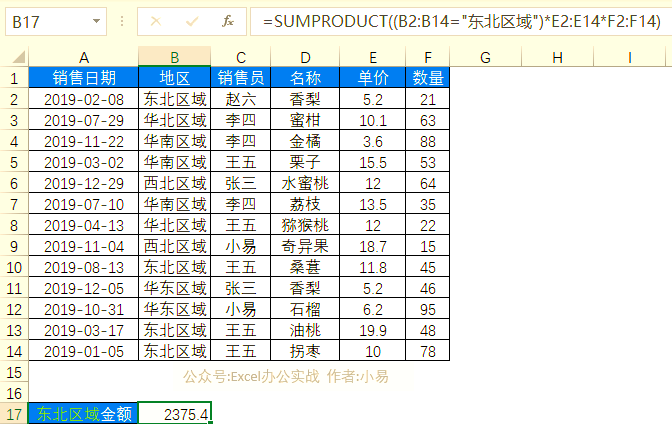This screenshot has height=424, width=672.
Task: Select column A header
Action: [x=84, y=57]
